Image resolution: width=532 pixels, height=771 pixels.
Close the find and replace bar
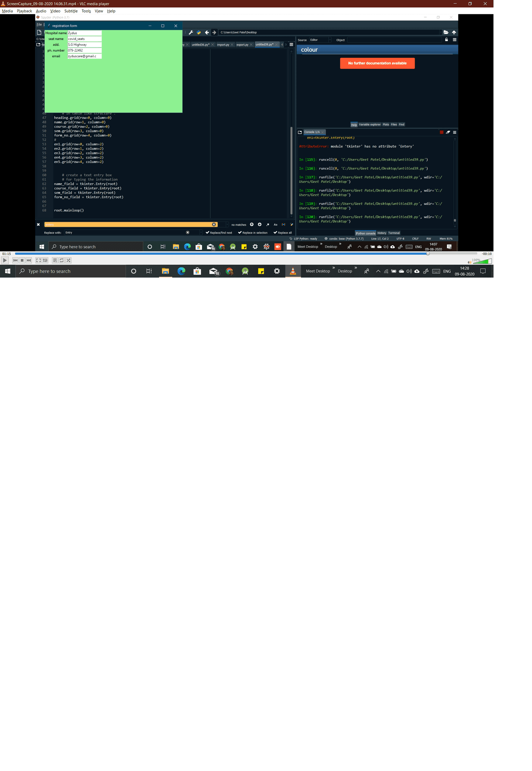[38, 224]
